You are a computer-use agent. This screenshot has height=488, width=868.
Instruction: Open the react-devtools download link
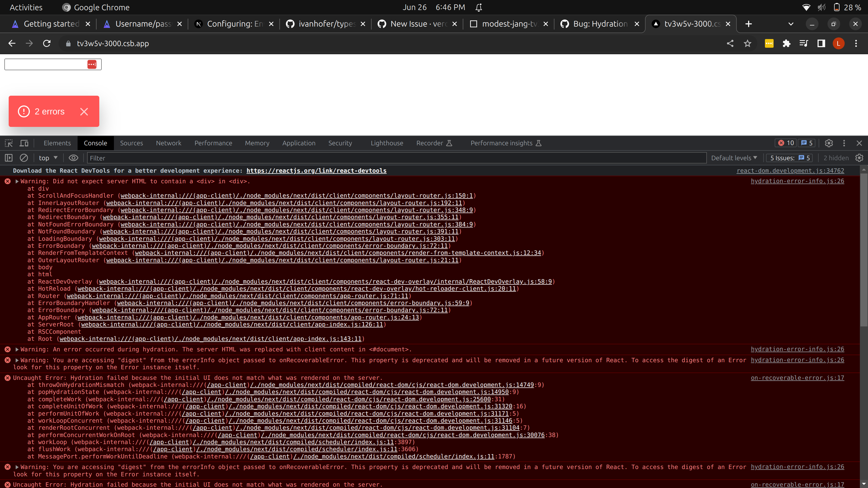tap(316, 171)
